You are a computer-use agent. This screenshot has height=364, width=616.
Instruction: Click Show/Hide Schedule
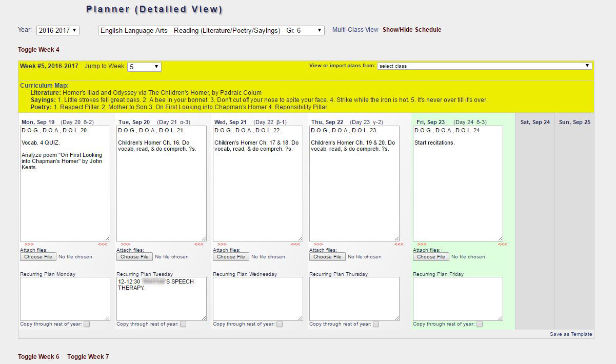412,30
